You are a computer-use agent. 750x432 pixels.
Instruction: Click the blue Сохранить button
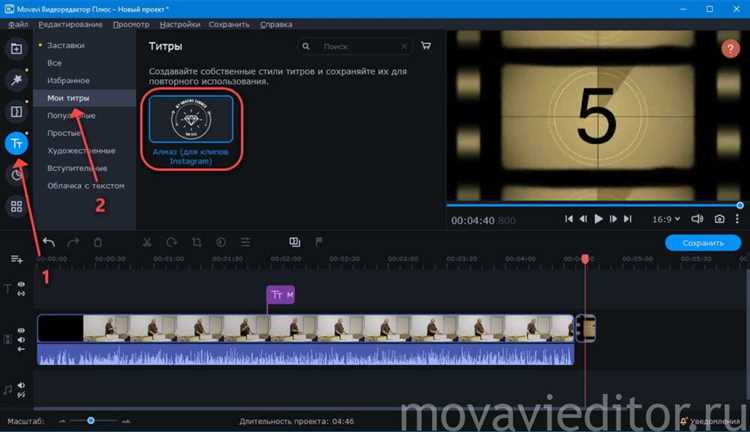tap(703, 243)
